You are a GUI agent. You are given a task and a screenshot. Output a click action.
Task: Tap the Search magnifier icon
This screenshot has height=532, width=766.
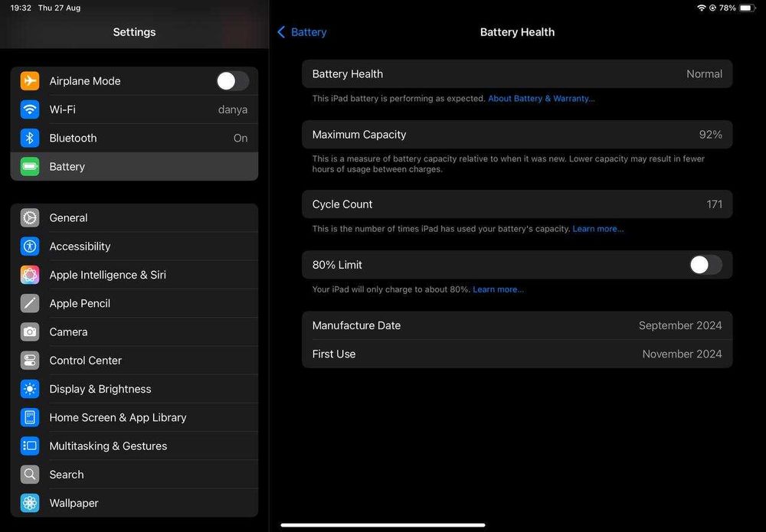pos(30,475)
